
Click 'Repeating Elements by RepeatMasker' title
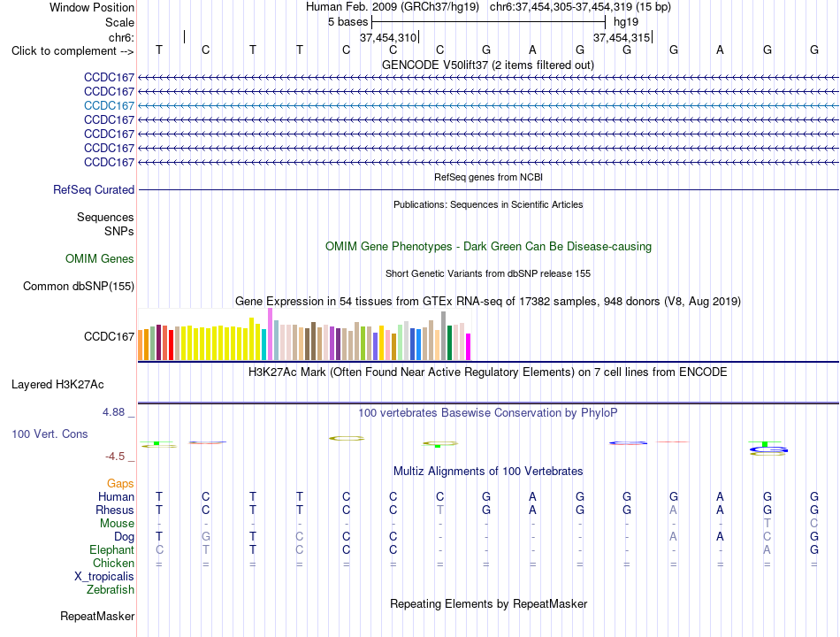point(489,603)
